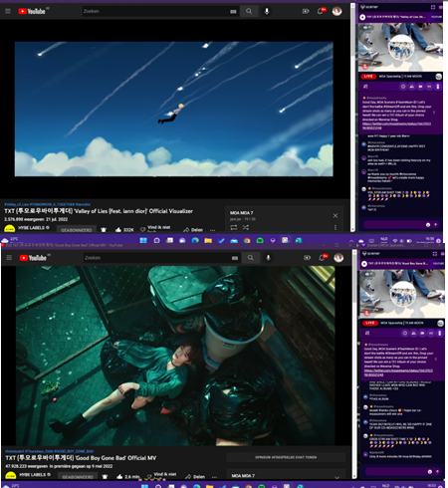The width and height of the screenshot is (448, 488).
Task: Click YOUTUBE service tag in bottom Scener sidebar
Action: click(438, 264)
